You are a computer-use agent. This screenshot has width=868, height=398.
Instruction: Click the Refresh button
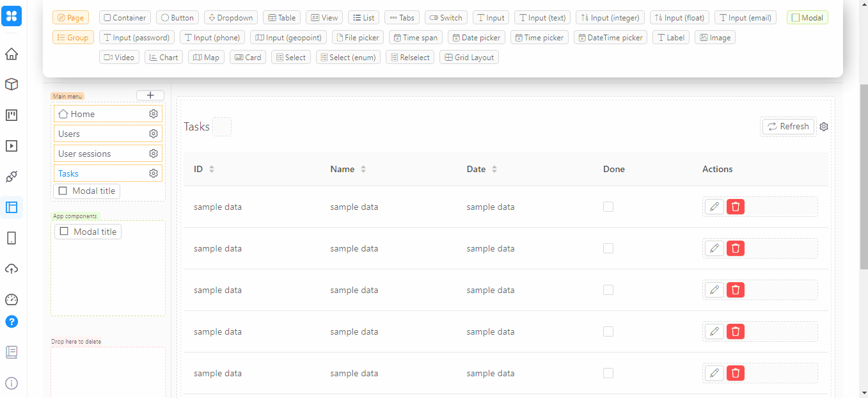point(788,127)
